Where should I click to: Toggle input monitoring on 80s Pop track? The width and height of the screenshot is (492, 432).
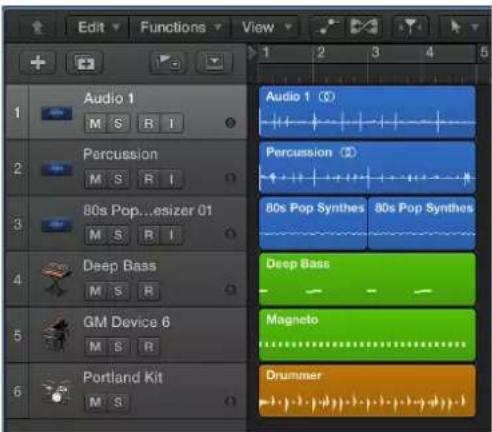point(171,235)
